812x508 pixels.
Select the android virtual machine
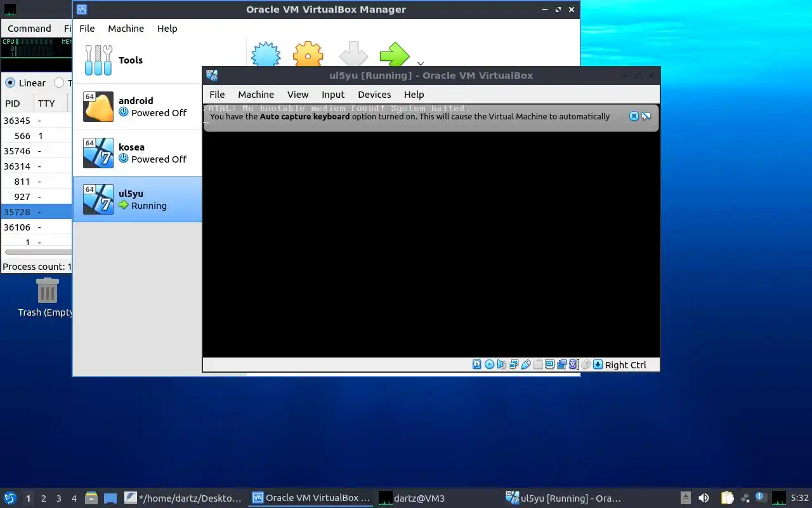tap(137, 107)
